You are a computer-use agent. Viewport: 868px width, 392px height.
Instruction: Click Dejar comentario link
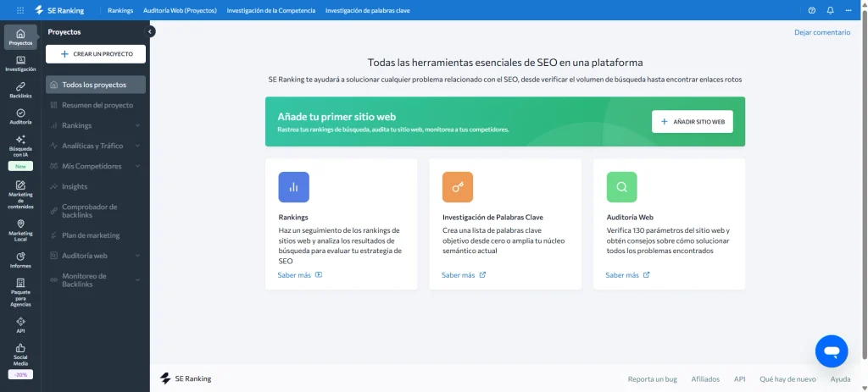822,32
